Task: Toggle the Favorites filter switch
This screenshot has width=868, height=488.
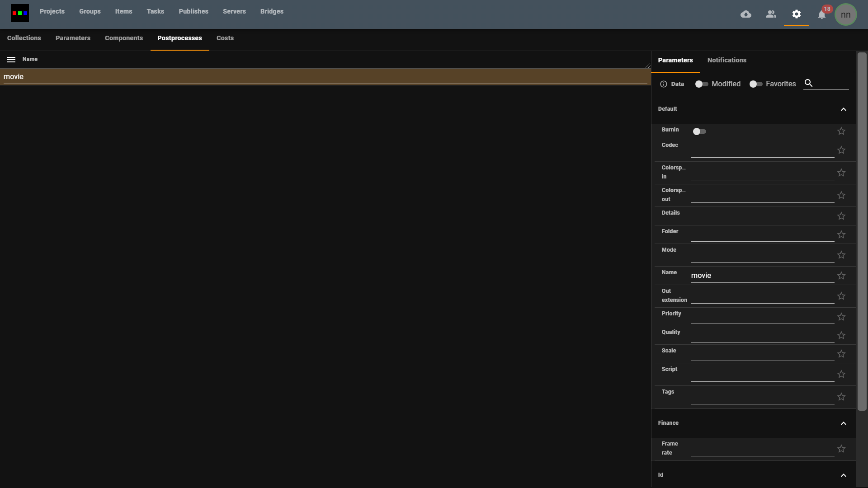Action: click(x=756, y=84)
